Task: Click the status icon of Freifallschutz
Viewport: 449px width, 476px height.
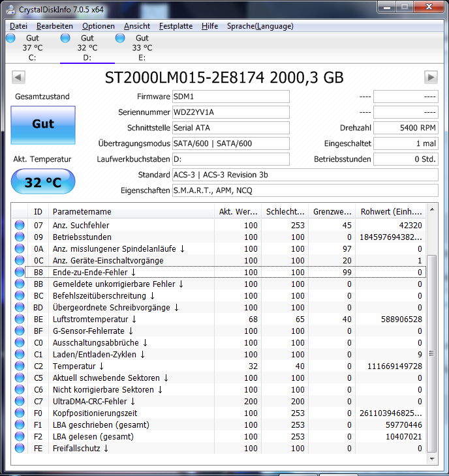Action: point(20,448)
